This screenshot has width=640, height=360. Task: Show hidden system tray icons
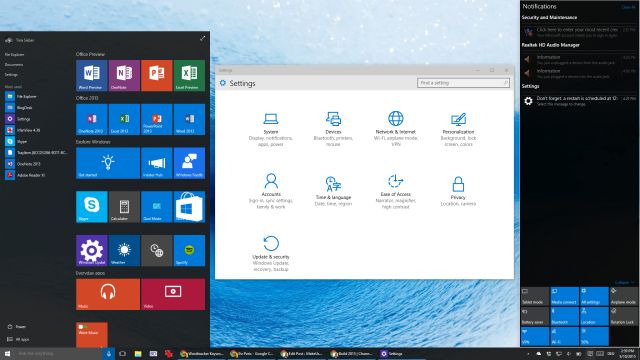tap(528, 354)
